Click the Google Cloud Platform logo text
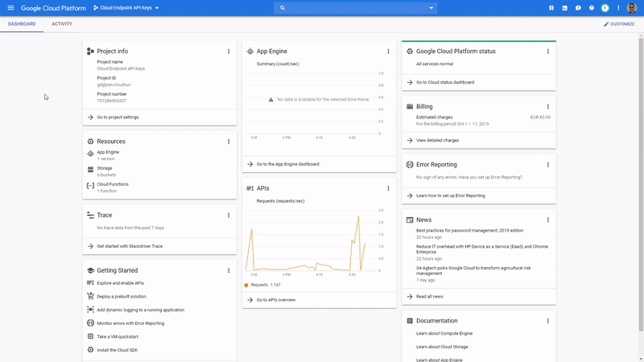644x362 pixels. (53, 8)
